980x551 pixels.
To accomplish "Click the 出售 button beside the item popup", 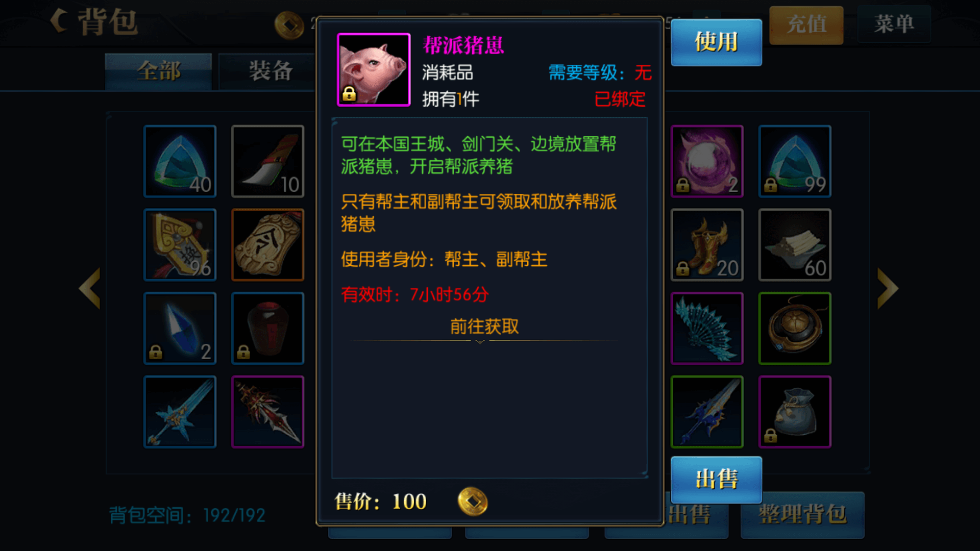I will [x=716, y=480].
